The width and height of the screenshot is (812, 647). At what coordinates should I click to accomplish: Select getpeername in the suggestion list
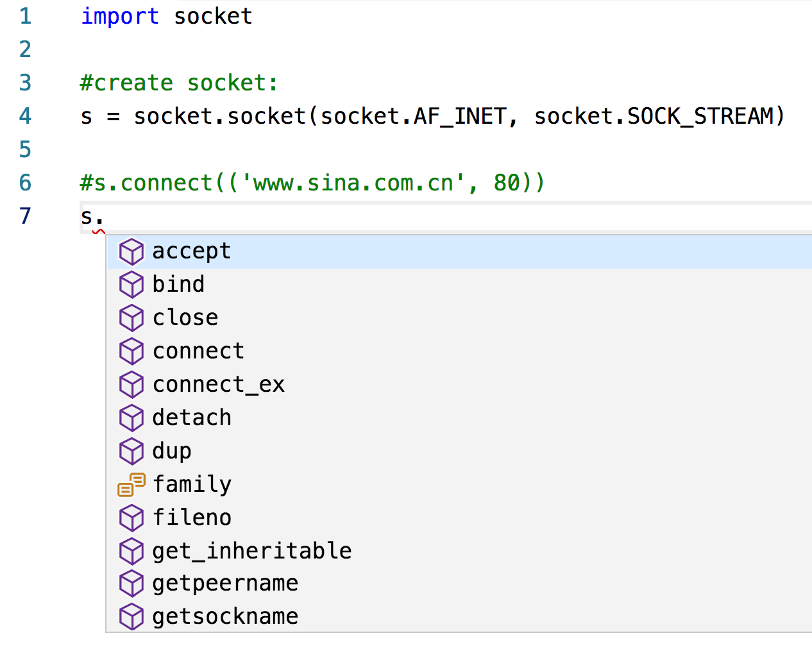click(225, 584)
